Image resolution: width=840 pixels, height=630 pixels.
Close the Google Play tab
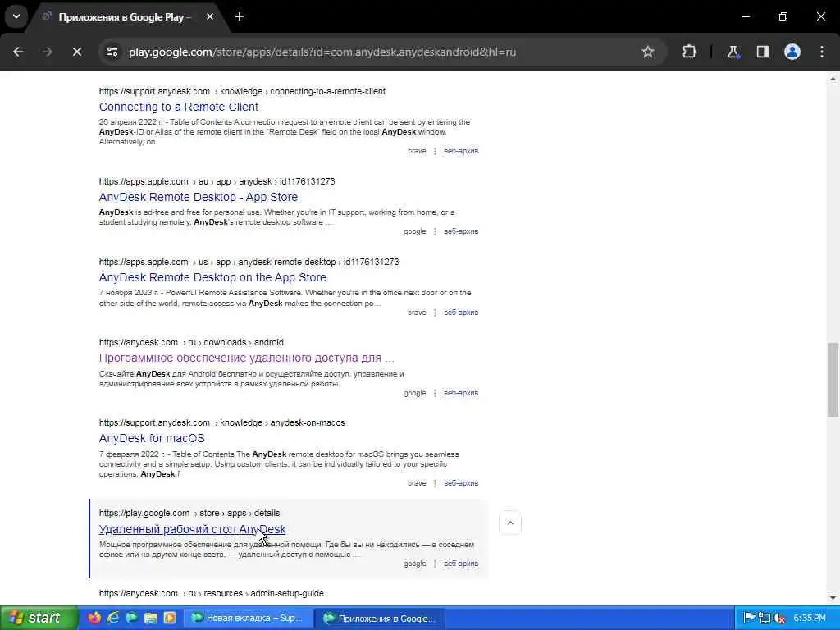pyautogui.click(x=210, y=16)
